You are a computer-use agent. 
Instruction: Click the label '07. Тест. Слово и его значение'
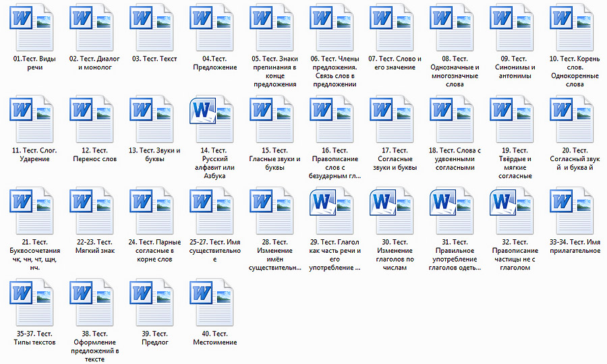395,63
